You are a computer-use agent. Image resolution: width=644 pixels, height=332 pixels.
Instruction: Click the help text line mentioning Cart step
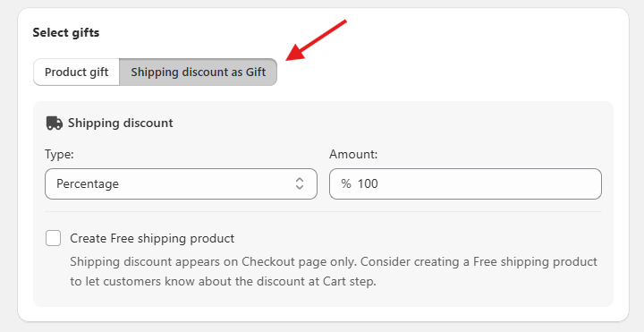(x=223, y=282)
